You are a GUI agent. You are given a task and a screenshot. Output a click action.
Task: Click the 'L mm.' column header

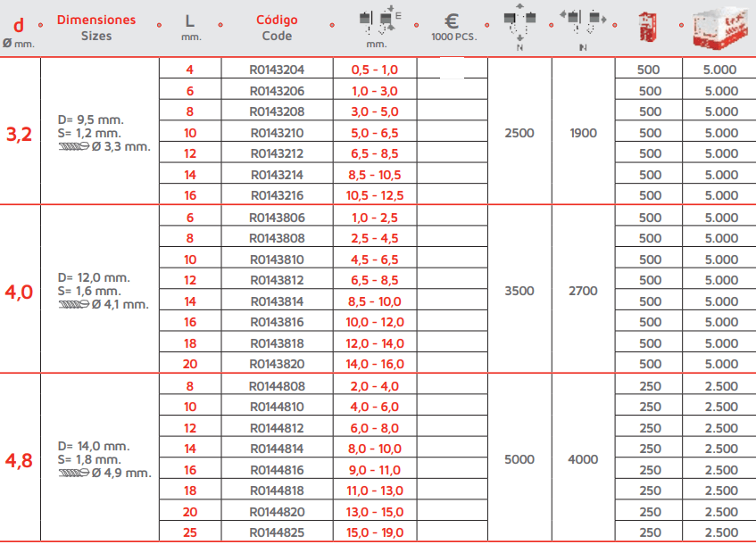191,27
